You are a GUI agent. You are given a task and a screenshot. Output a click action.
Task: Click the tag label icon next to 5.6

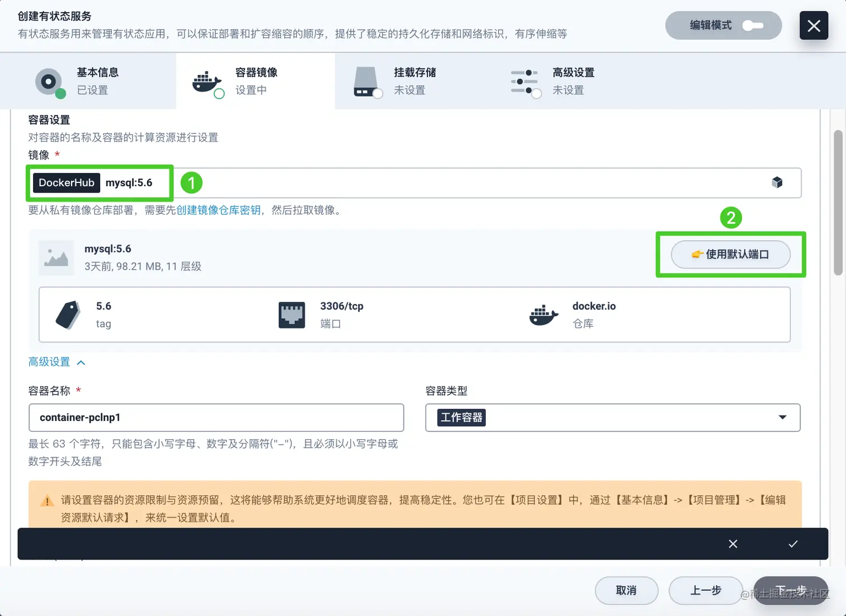pyautogui.click(x=68, y=314)
